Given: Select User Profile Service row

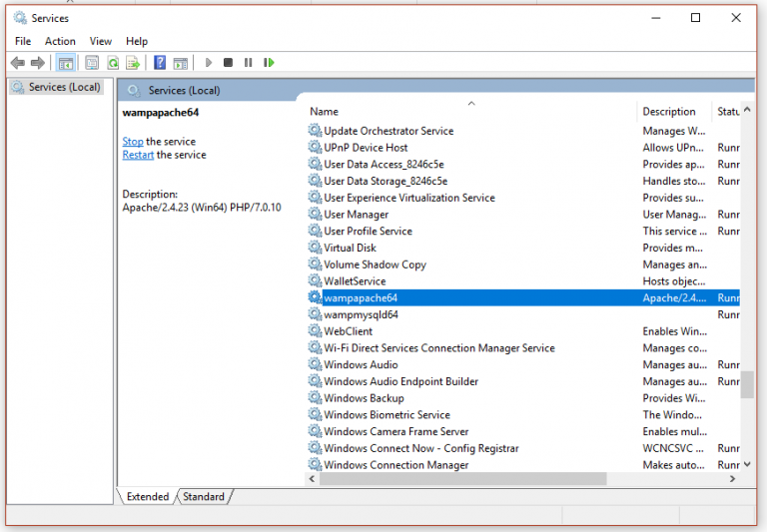Looking at the screenshot, I should (x=523, y=231).
